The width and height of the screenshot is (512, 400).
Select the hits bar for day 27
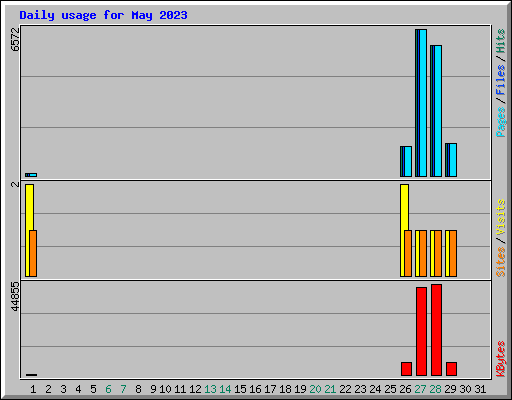coord(421,103)
